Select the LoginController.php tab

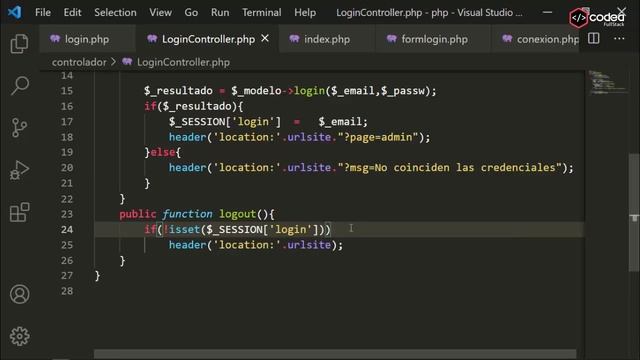point(207,39)
